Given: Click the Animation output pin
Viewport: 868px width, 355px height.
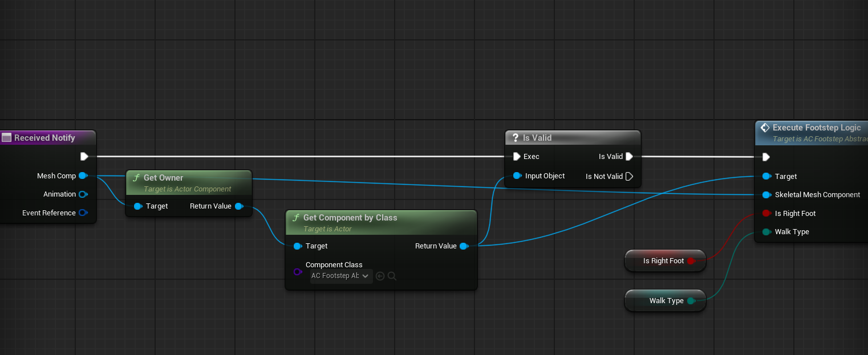Looking at the screenshot, I should 83,194.
